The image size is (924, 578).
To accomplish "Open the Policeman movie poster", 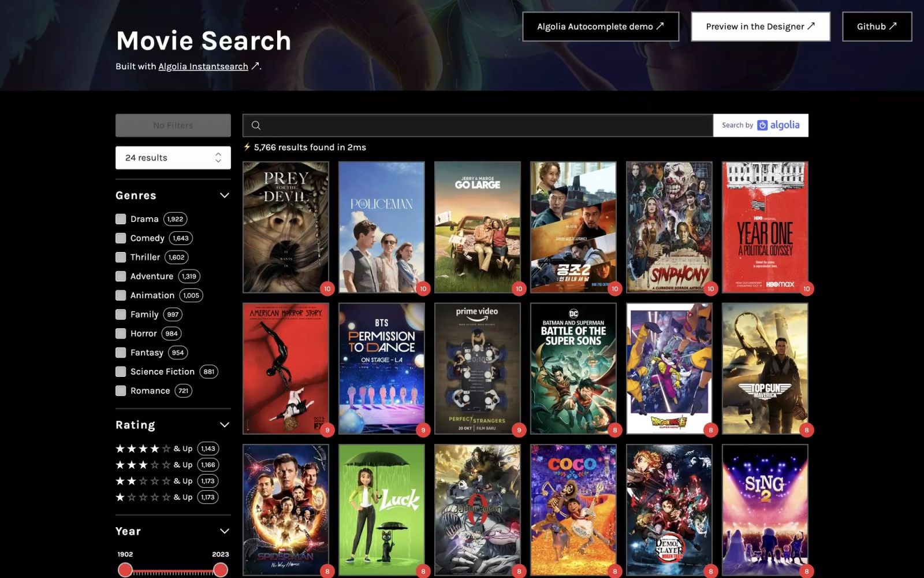I will (382, 227).
